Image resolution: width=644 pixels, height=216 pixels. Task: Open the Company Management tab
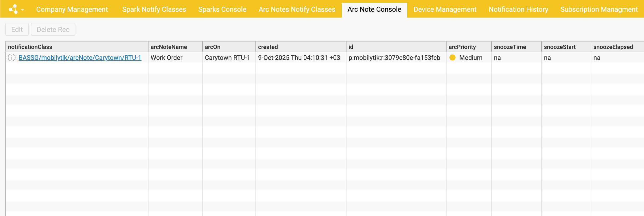pos(72,9)
